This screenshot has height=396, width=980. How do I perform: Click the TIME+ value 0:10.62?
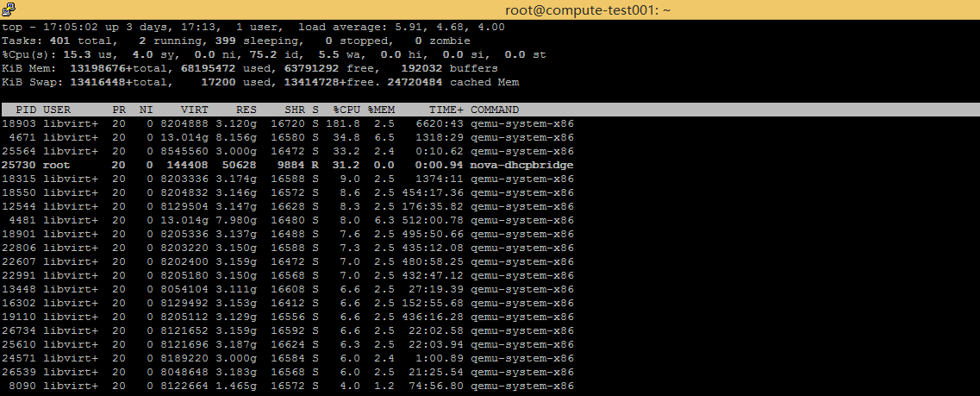click(x=440, y=151)
